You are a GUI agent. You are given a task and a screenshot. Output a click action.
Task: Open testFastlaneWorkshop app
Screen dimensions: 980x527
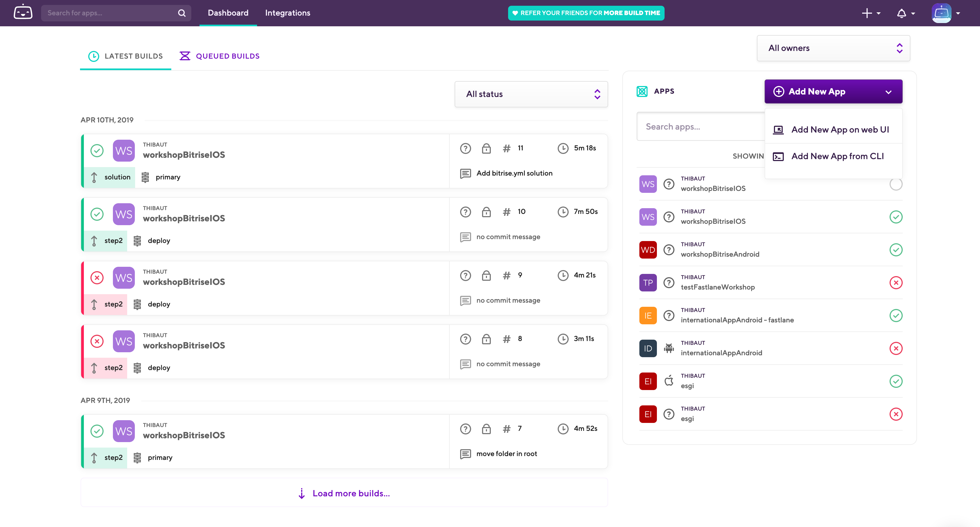770,282
